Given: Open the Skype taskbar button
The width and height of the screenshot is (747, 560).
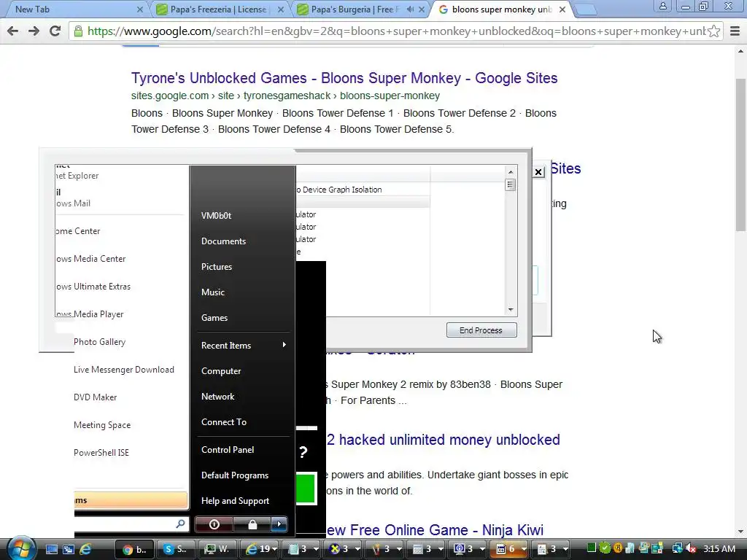Looking at the screenshot, I should 175,549.
